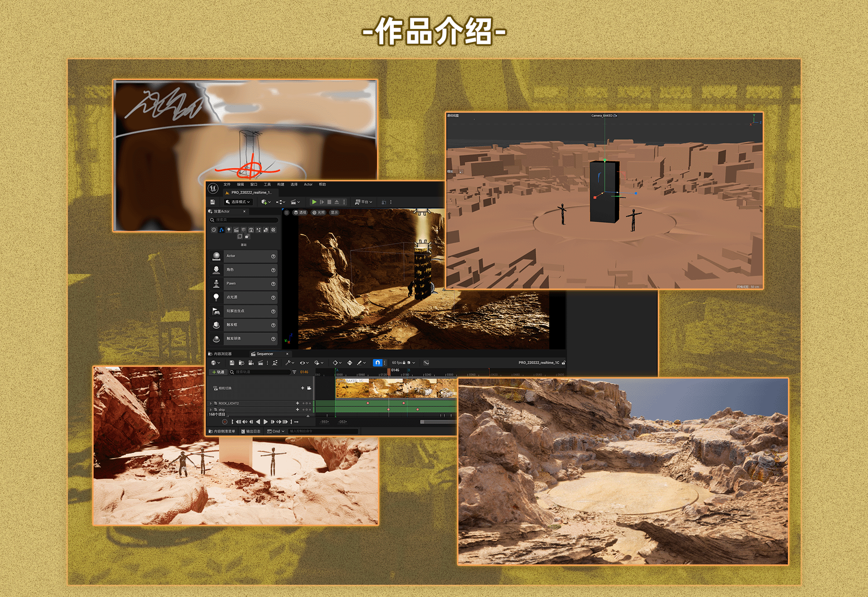The width and height of the screenshot is (868, 597).
Task: Select the 点光源 point light entry
Action: coord(243,298)
